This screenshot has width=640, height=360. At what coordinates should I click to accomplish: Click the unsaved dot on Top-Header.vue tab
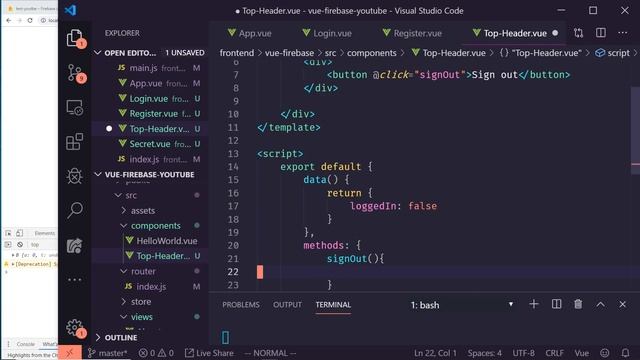click(x=555, y=33)
